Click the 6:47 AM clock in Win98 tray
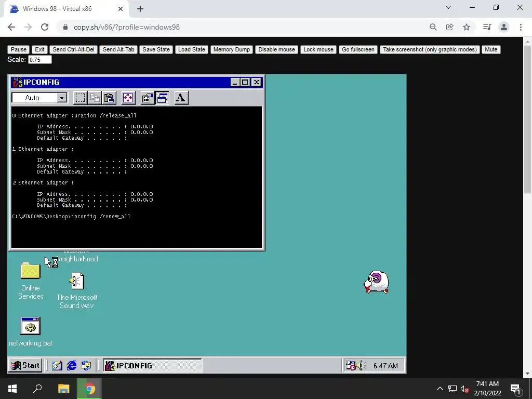 click(385, 366)
